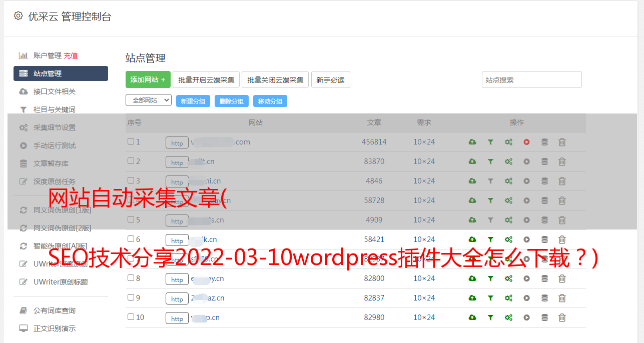The width and height of the screenshot is (644, 343).
Task: Click the 新建分组 button
Action: 193,101
